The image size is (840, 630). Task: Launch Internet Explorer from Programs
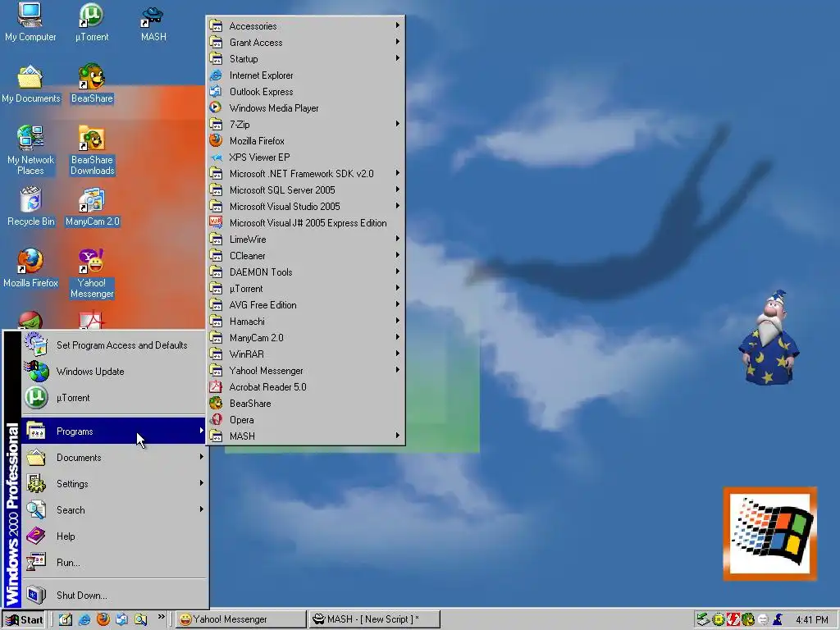pos(305,75)
